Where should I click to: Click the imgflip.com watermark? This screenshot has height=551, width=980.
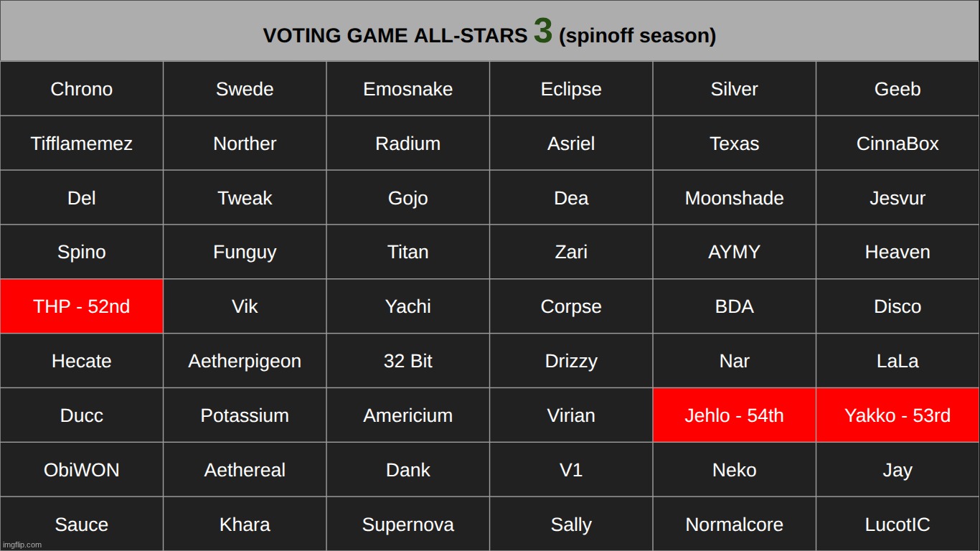[22, 545]
